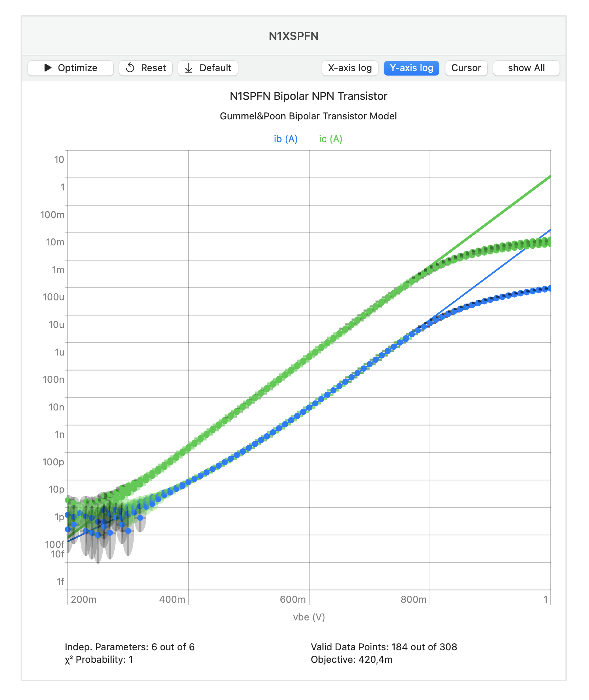Click the 400m x-axis tick label
Viewport: 589px width, 700px height.
click(172, 599)
